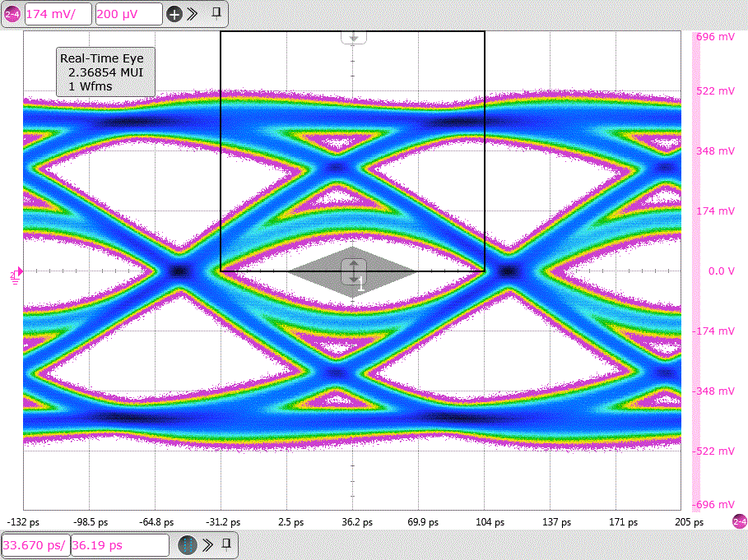This screenshot has height=560, width=748.
Task: Click the 174 mV/ vertical scale field
Action: tap(58, 14)
